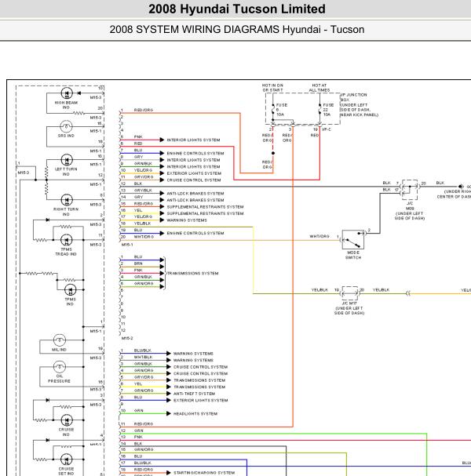Click the 'I/P JUNCTION BOX' description

tap(359, 105)
